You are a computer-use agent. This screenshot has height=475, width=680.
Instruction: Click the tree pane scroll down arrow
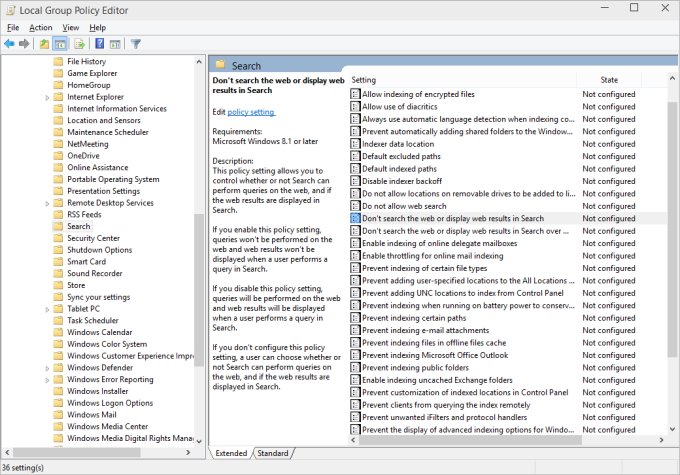(199, 442)
